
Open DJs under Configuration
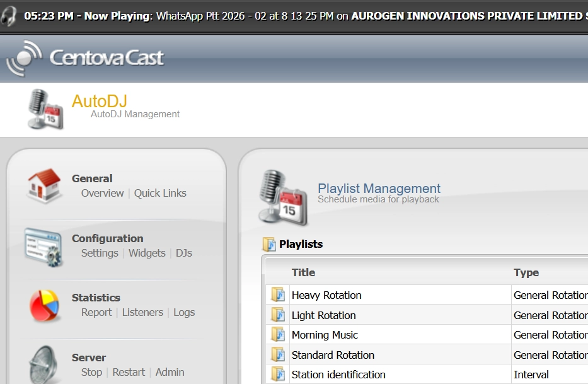pos(184,253)
